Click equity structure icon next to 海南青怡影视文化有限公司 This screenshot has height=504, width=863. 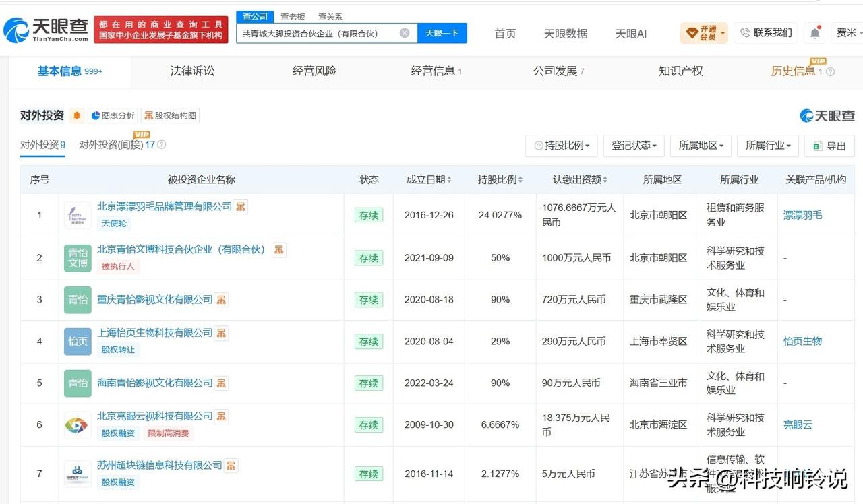point(221,383)
